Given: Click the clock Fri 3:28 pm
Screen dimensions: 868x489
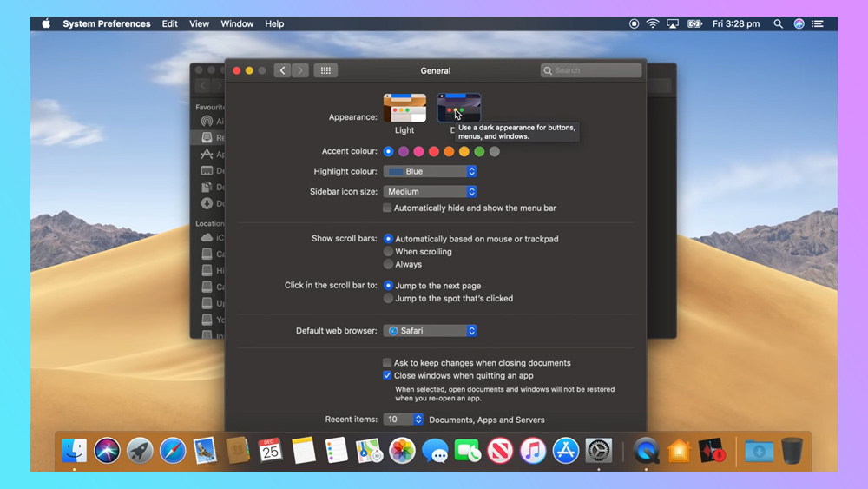Looking at the screenshot, I should (736, 23).
